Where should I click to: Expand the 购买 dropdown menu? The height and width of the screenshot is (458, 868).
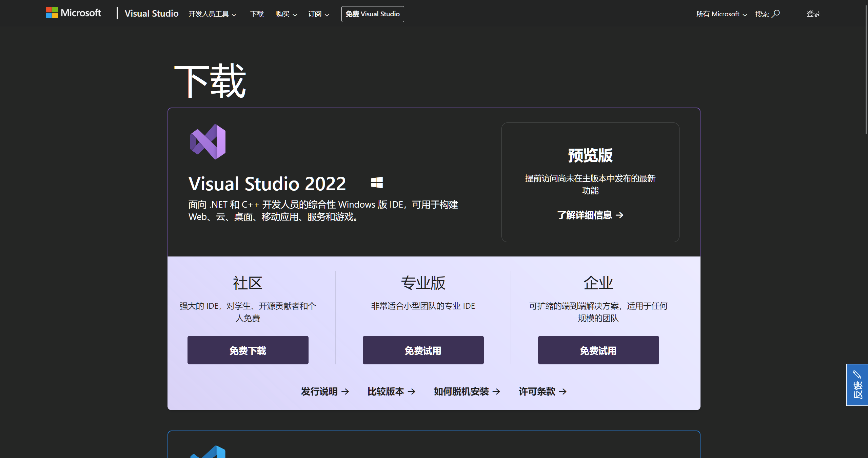[286, 14]
